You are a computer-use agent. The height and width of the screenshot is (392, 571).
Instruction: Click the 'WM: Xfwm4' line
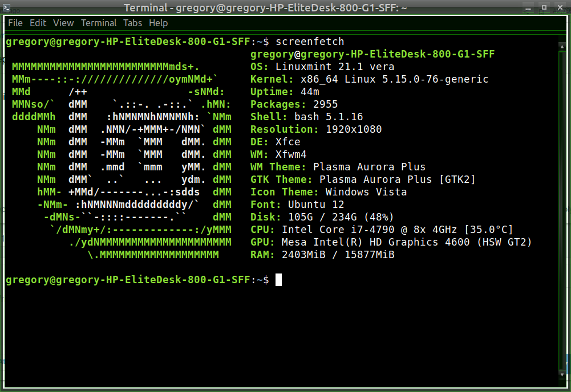pos(278,154)
